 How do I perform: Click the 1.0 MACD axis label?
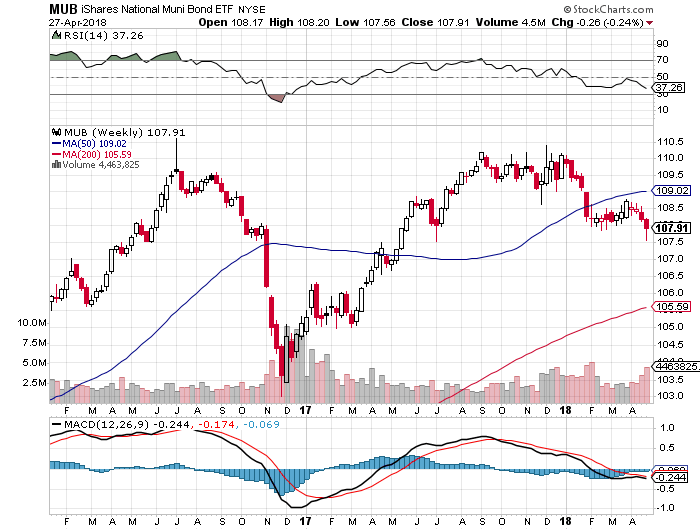pos(667,428)
